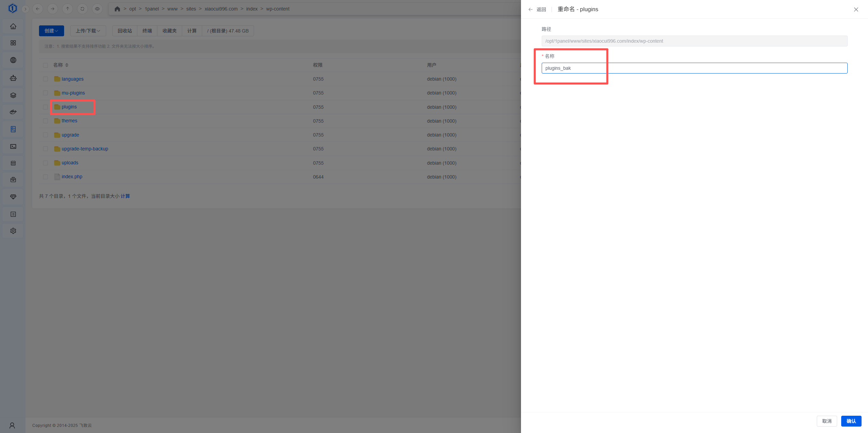Image resolution: width=868 pixels, height=433 pixels.
Task: Open the 创建 create dropdown
Action: pyautogui.click(x=51, y=31)
